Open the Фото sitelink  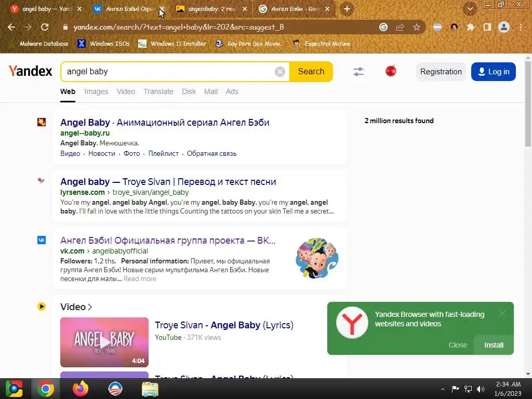tap(131, 153)
